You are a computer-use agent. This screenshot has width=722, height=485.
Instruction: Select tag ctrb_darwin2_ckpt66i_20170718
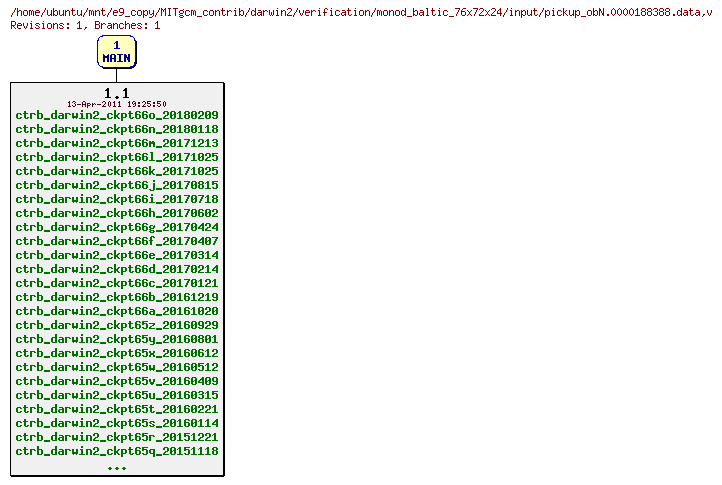(x=117, y=199)
